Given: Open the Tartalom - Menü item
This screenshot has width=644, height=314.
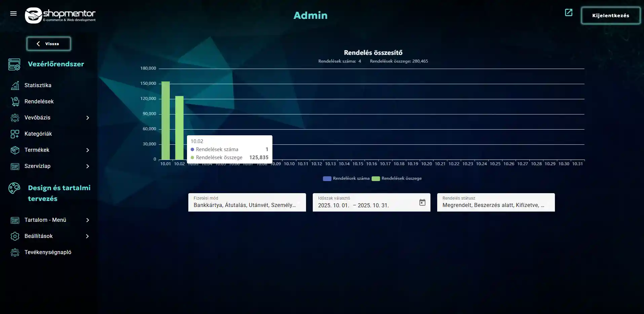Looking at the screenshot, I should click(x=45, y=220).
